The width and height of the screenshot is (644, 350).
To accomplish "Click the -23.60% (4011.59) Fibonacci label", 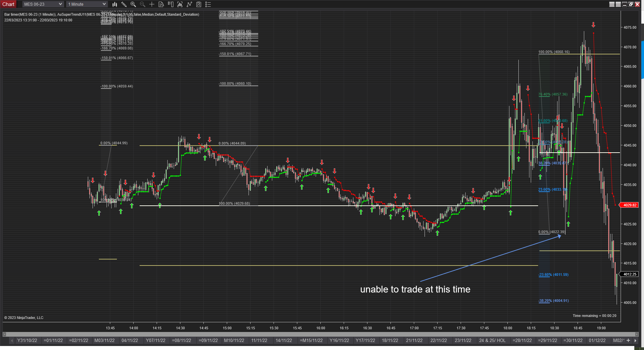I will point(553,275).
